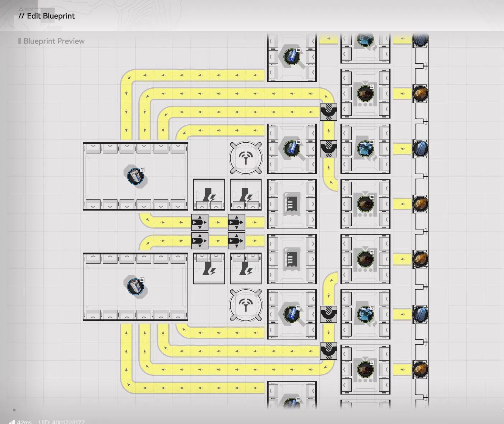Click the blue crystal machine beside lower relay tower
Viewport: 504px width, 424px height.
(292, 314)
